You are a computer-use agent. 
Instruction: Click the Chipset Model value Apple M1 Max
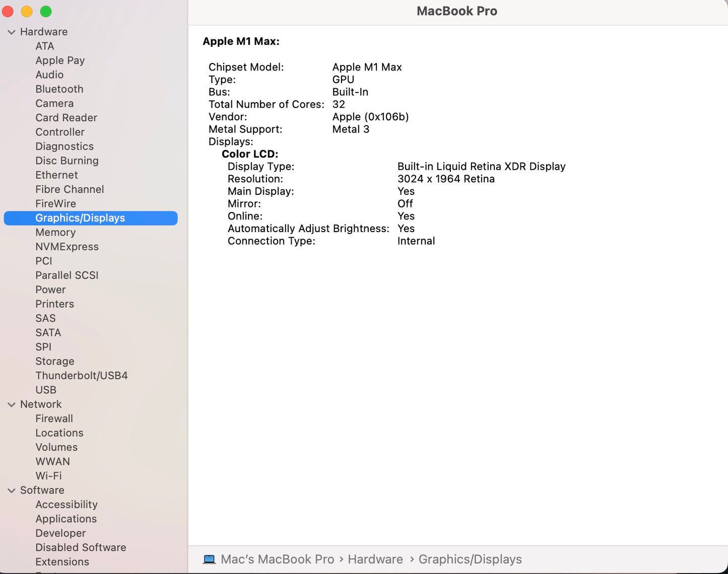point(367,67)
